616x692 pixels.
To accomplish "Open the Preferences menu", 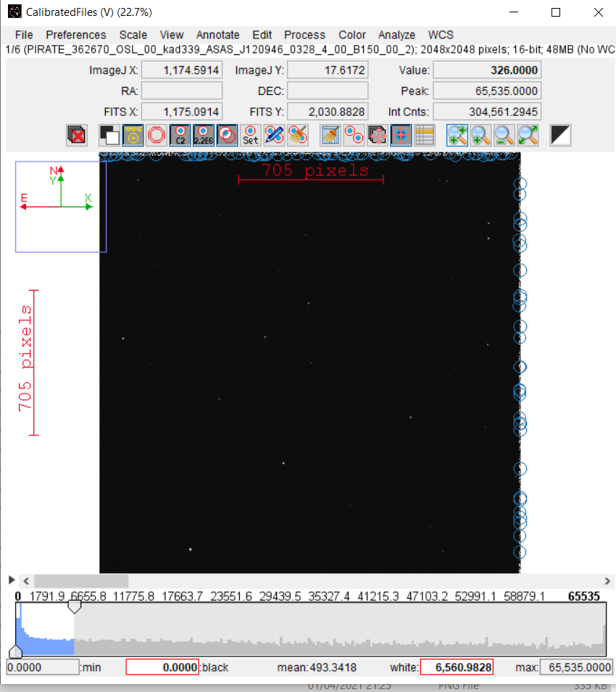I will 76,35.
